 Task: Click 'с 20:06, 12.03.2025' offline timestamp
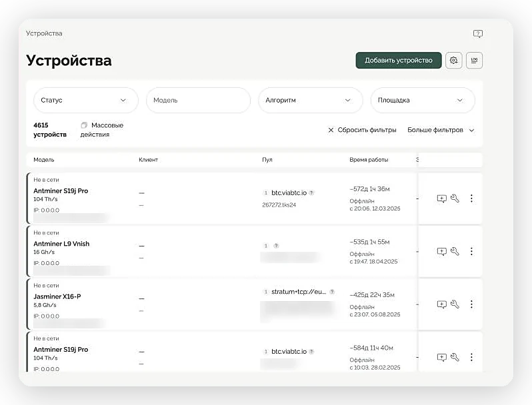click(375, 208)
